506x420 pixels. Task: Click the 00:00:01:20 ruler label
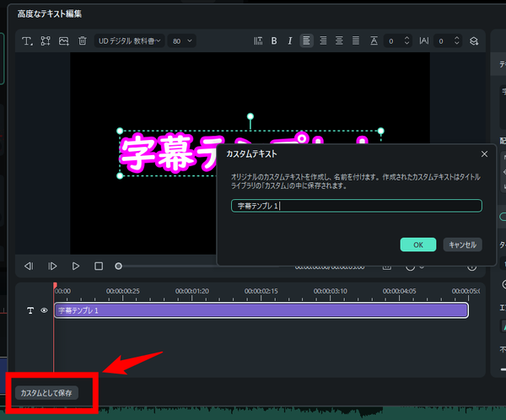192,291
